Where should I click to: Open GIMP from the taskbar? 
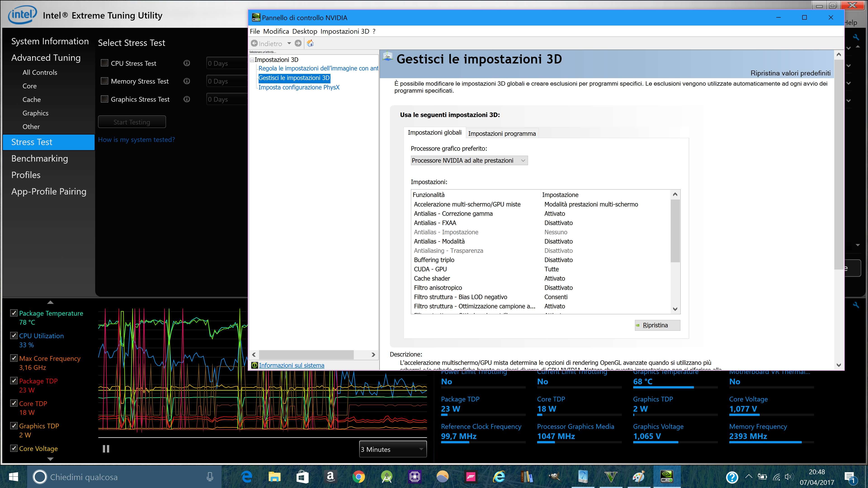click(x=555, y=477)
